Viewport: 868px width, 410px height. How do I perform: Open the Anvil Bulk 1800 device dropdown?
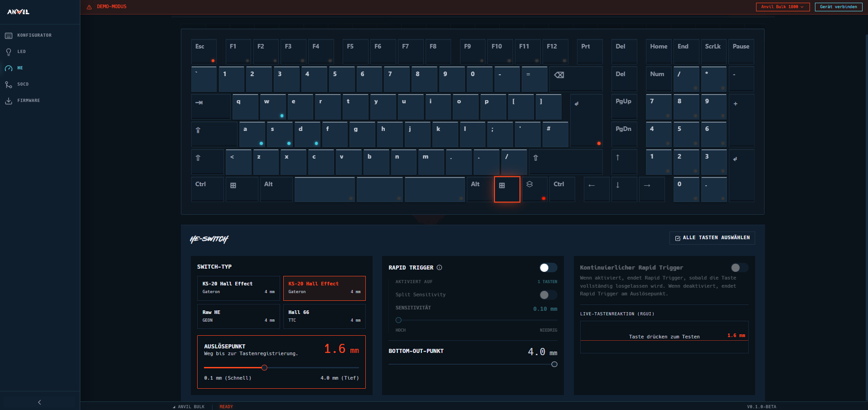click(782, 7)
